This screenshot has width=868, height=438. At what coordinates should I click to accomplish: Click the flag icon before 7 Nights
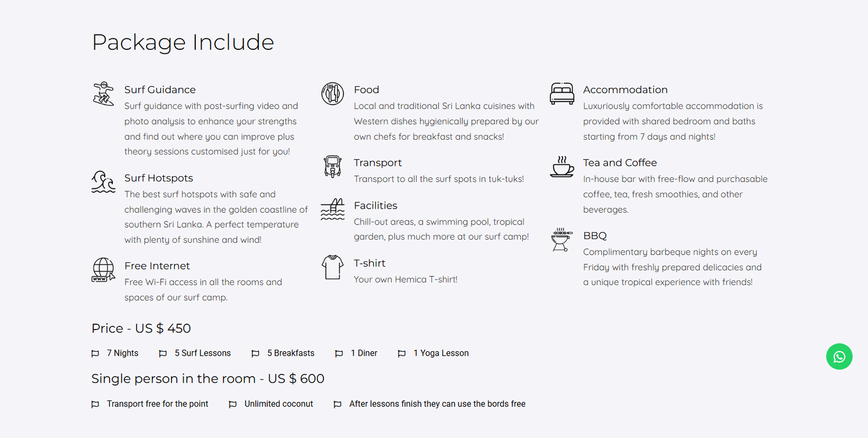(x=95, y=353)
